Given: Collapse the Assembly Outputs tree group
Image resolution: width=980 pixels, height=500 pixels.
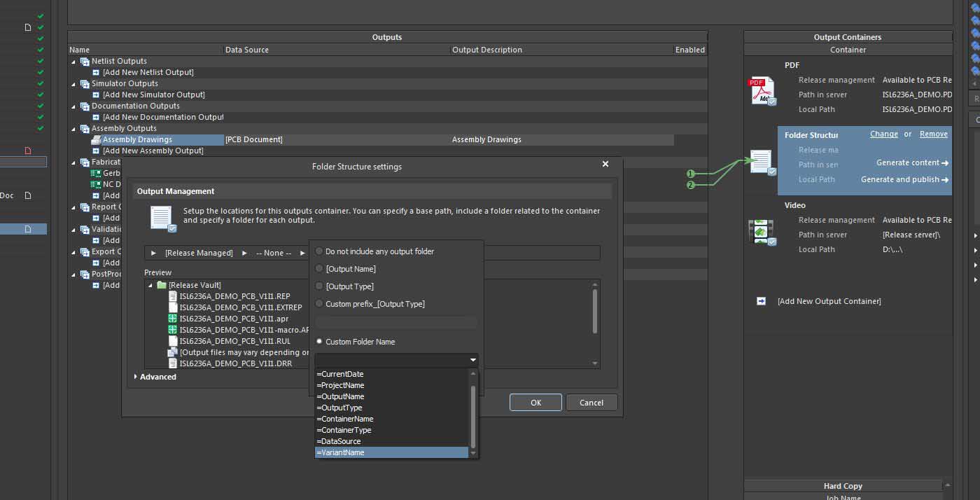Looking at the screenshot, I should pyautogui.click(x=74, y=129).
